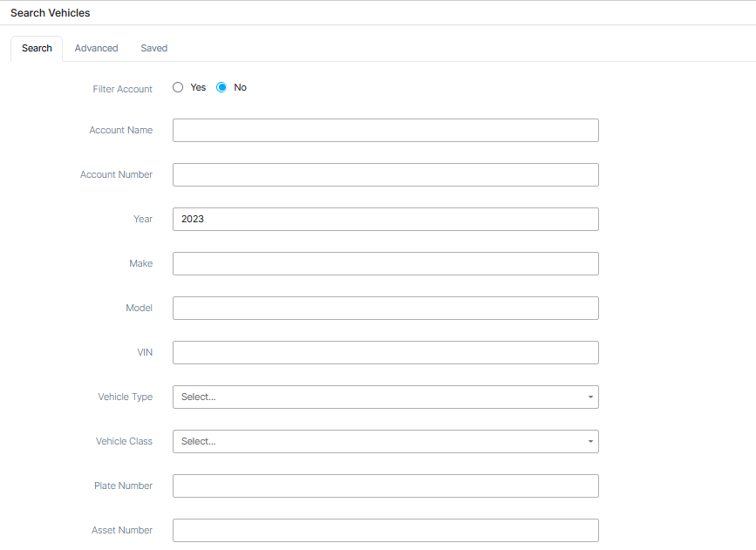Open the Saved tab
The height and width of the screenshot is (550, 756).
(153, 49)
